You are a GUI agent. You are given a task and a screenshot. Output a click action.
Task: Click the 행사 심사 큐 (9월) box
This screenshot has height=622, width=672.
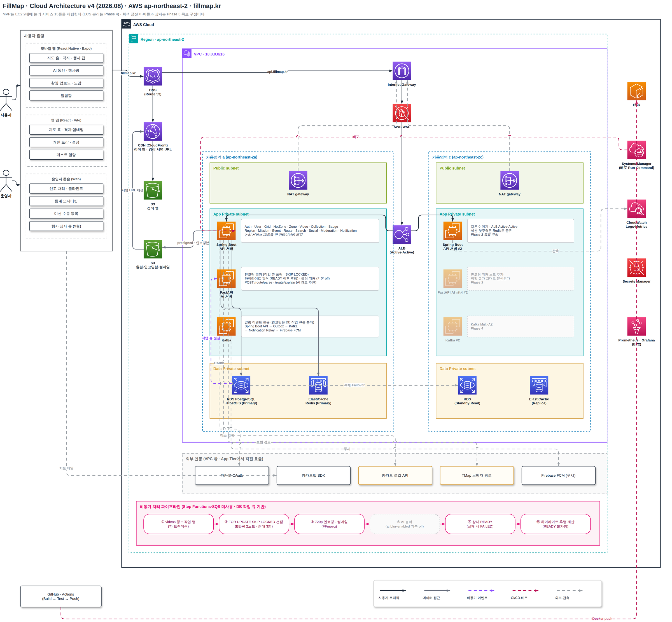pos(66,226)
